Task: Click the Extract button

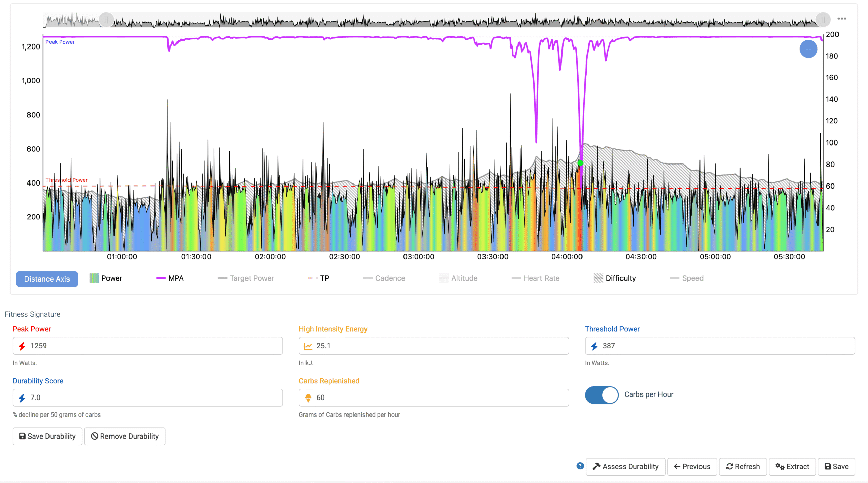Action: (792, 466)
